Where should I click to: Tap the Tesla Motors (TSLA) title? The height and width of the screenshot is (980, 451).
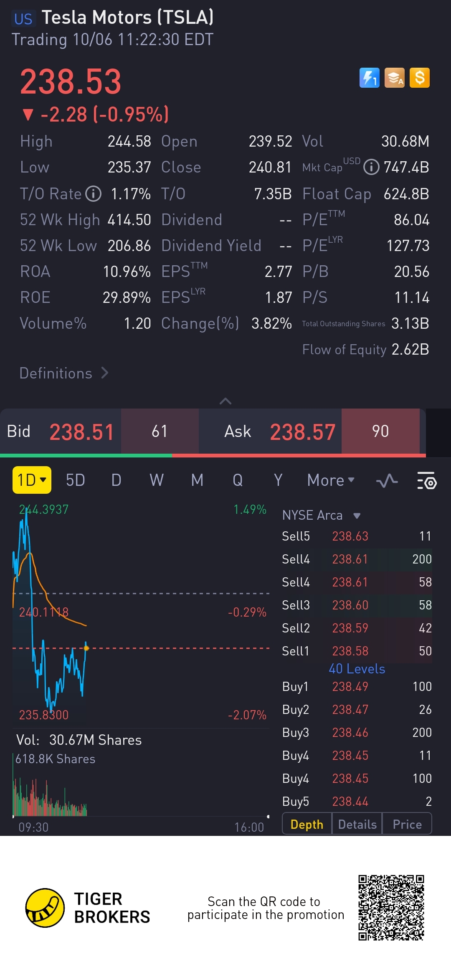tap(128, 18)
